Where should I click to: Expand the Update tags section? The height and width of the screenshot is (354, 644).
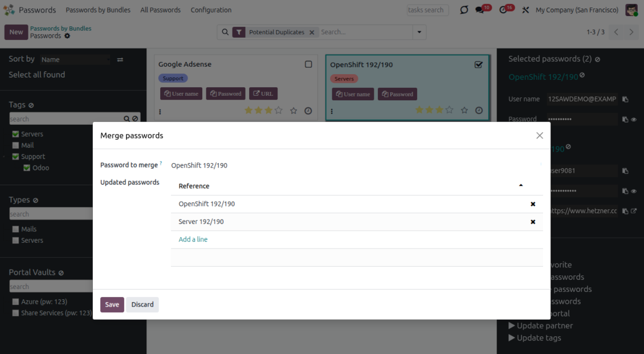[x=535, y=337]
